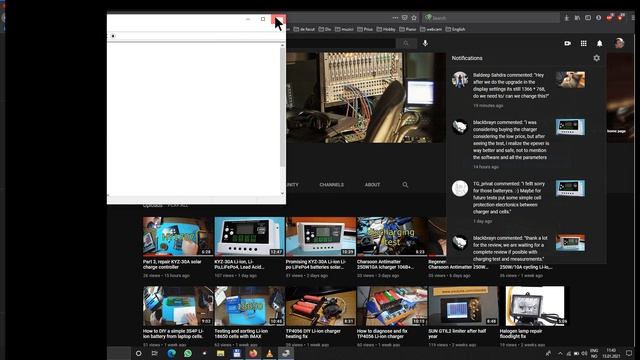The height and width of the screenshot is (360, 640).
Task: Open the 'English' bookmark folder
Action: (x=456, y=29)
